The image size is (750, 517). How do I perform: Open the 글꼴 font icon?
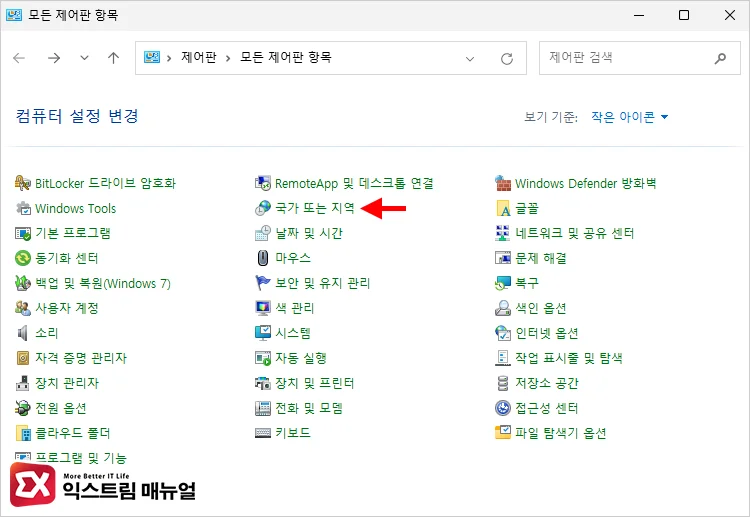(x=503, y=208)
